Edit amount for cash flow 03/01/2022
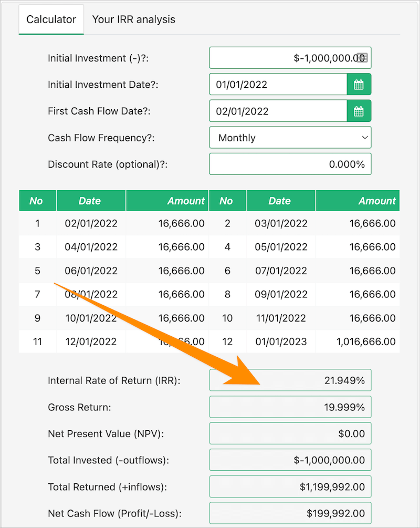The width and height of the screenshot is (420, 528). (358, 223)
